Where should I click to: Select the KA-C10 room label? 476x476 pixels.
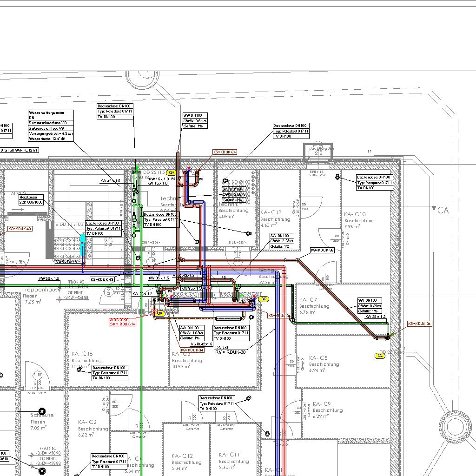pyautogui.click(x=355, y=214)
